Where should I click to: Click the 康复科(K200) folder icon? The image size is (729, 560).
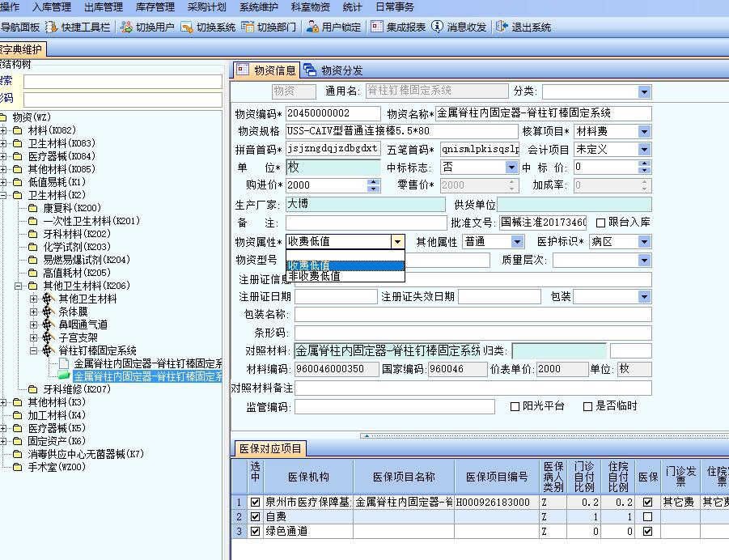(33, 208)
